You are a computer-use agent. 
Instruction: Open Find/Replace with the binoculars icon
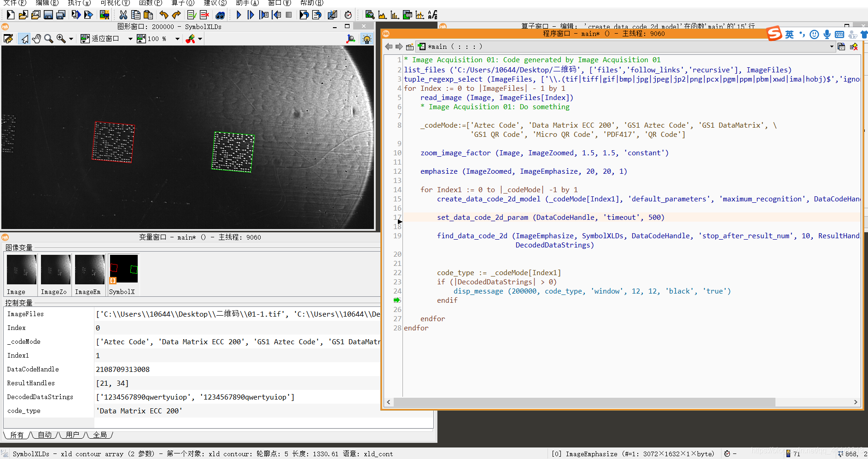[x=220, y=15]
